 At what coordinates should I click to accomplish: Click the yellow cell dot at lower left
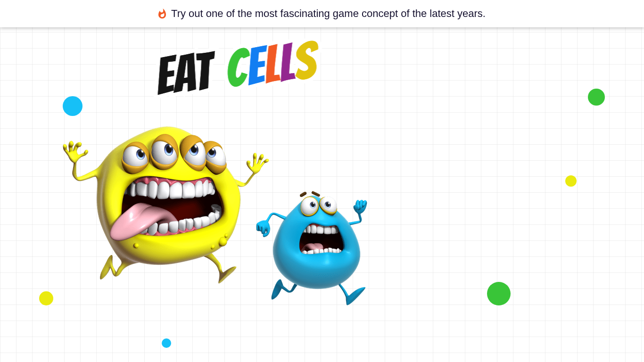(x=46, y=298)
